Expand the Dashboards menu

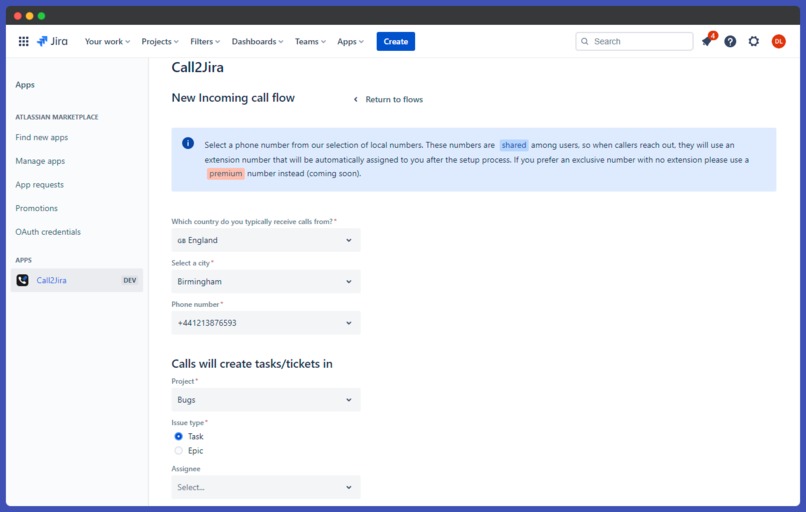pos(257,41)
